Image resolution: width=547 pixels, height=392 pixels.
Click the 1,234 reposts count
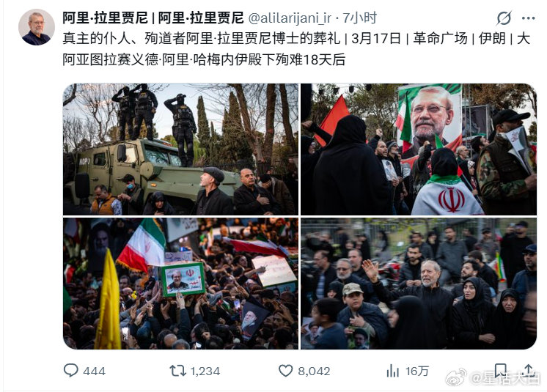[205, 371]
